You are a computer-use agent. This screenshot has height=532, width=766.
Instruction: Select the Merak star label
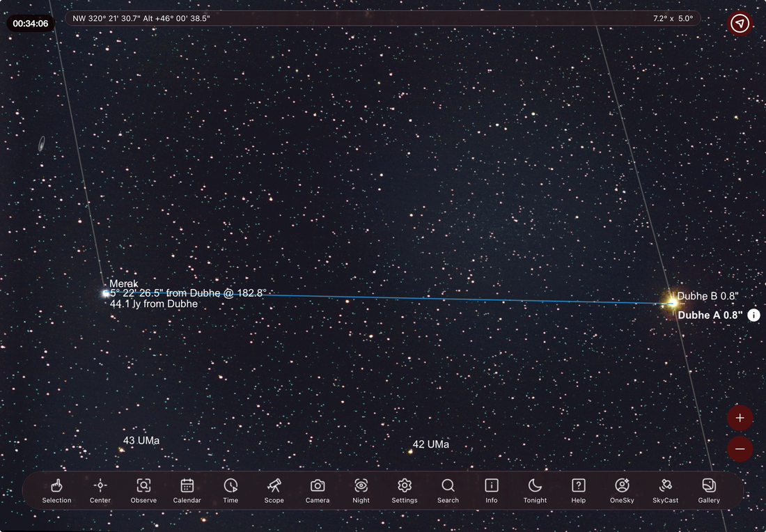point(123,283)
